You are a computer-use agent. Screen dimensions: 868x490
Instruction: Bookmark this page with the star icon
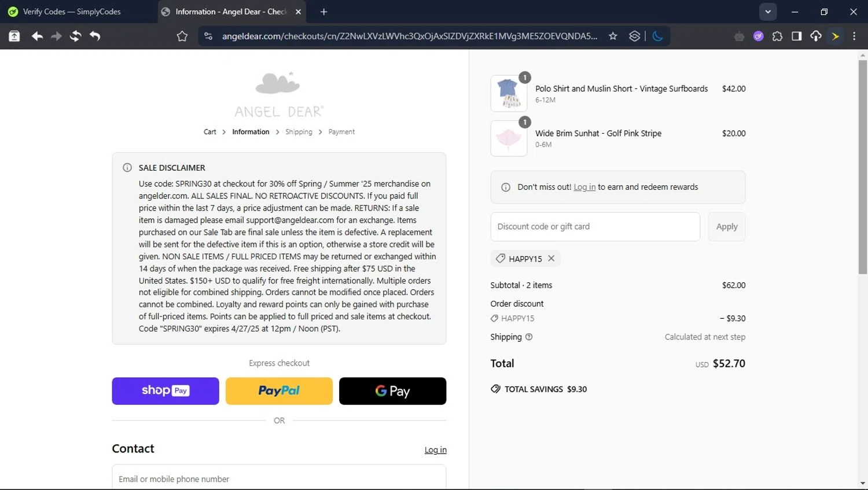[x=613, y=36]
